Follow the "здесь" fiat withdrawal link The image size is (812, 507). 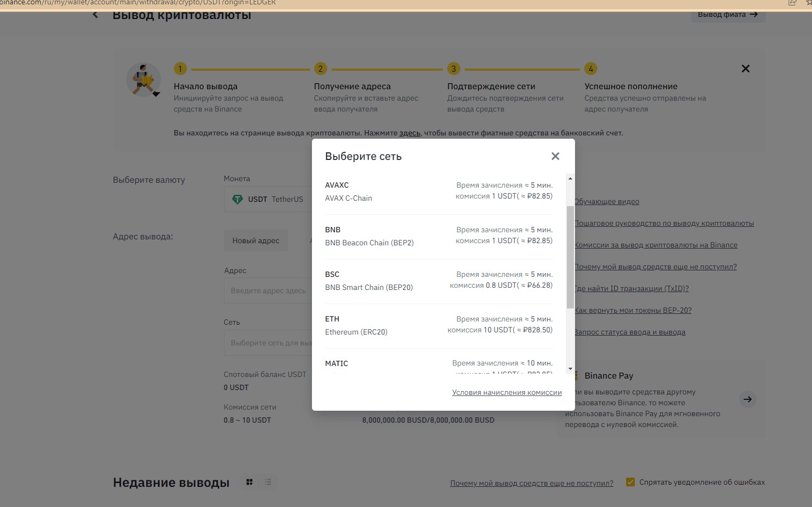pos(410,133)
